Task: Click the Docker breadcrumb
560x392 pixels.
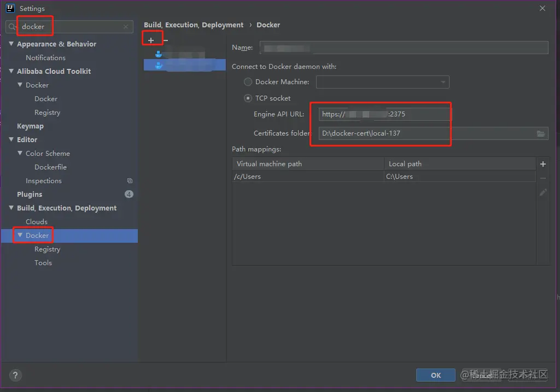Action: (268, 25)
